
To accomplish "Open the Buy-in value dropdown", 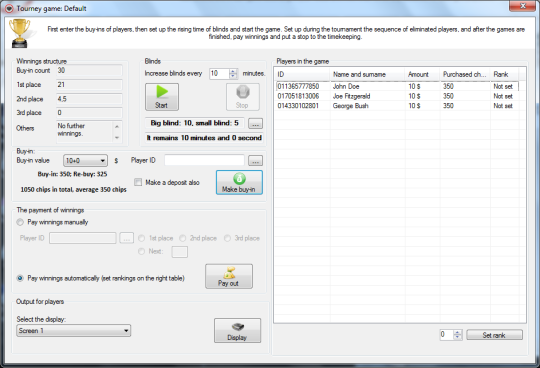I will click(85, 160).
